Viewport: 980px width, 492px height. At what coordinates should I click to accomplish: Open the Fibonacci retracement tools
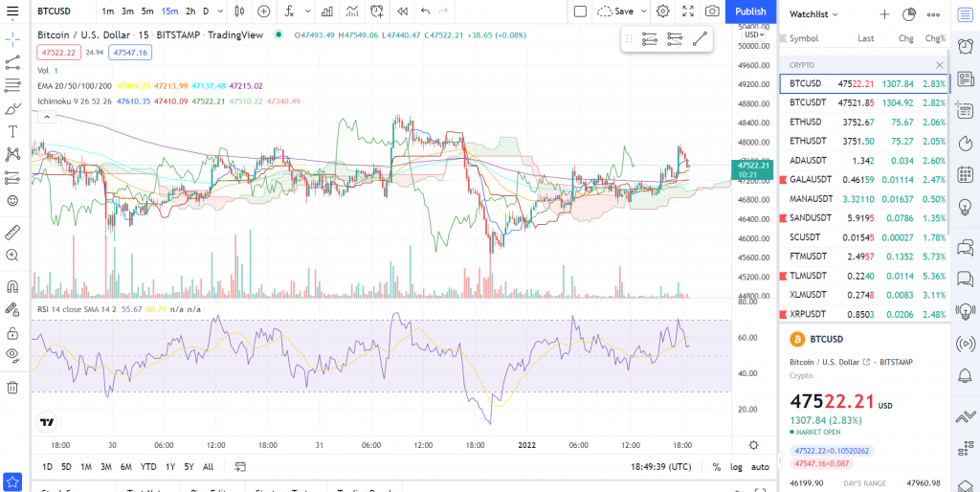pyautogui.click(x=12, y=85)
